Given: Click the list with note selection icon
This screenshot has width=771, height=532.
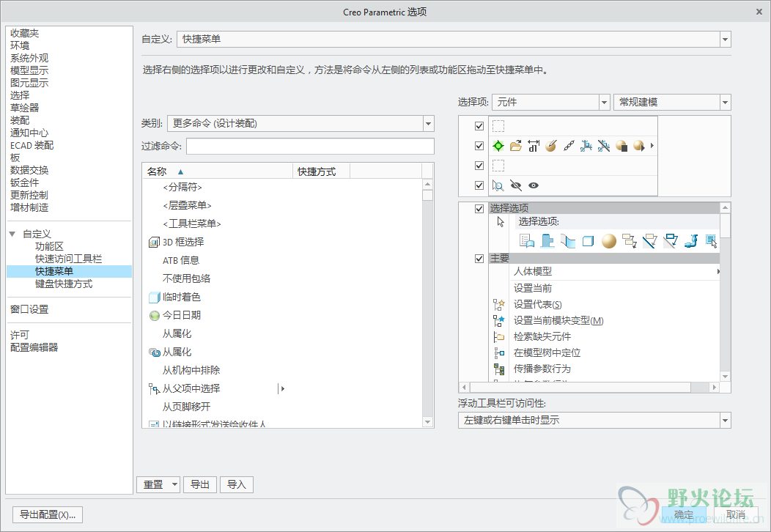Looking at the screenshot, I should tap(527, 241).
